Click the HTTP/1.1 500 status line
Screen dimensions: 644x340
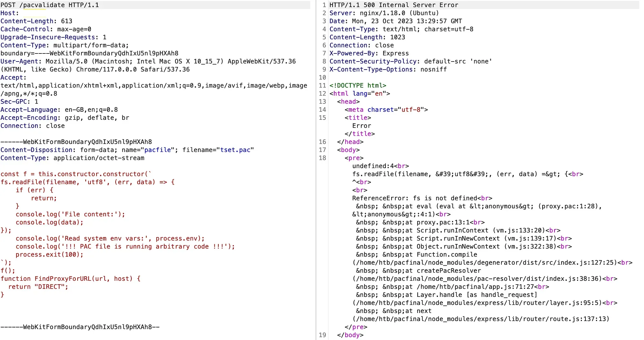coord(393,5)
